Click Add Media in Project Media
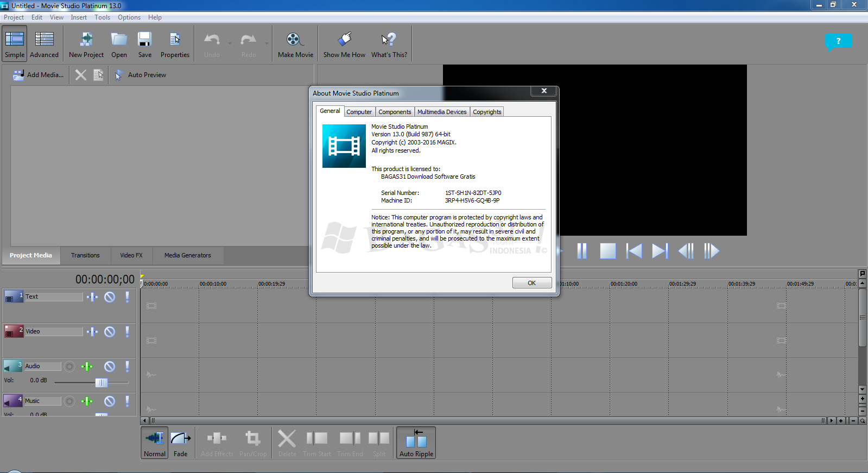868x473 pixels. [x=38, y=75]
